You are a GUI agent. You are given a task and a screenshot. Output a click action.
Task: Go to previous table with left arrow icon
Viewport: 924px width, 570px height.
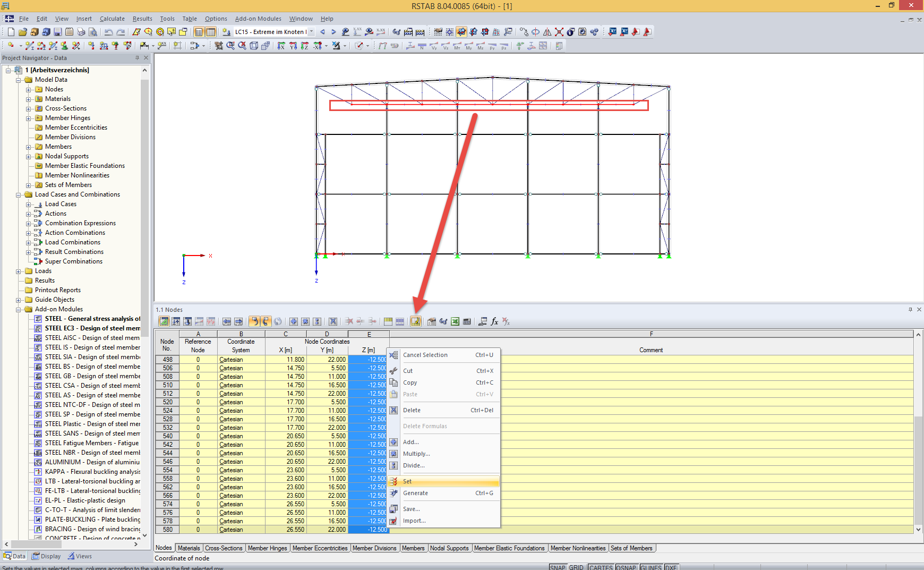(227, 321)
